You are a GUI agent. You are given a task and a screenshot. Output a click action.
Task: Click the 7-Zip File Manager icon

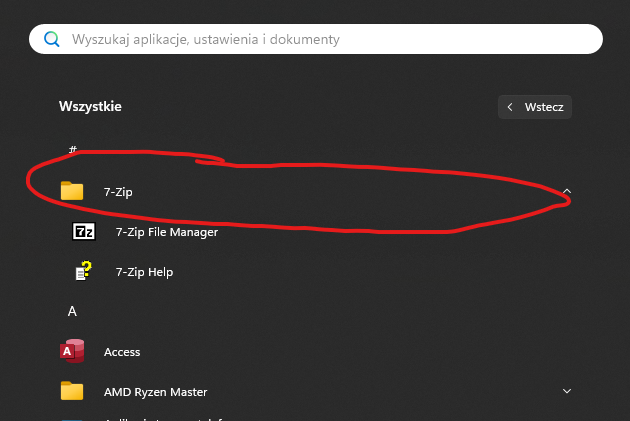click(x=84, y=232)
